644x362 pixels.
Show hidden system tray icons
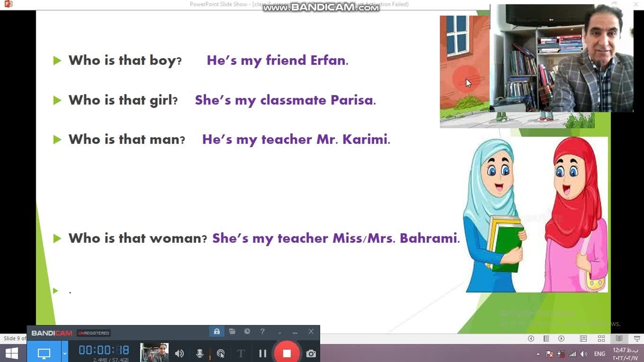538,354
